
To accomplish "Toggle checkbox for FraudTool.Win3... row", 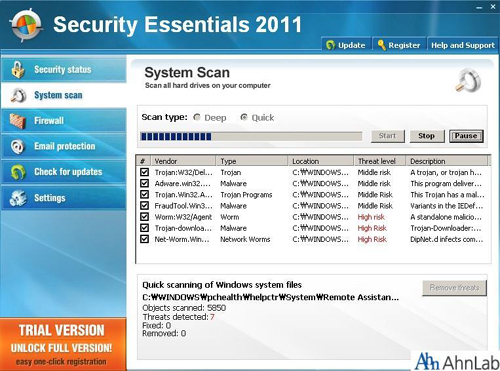I will point(144,206).
